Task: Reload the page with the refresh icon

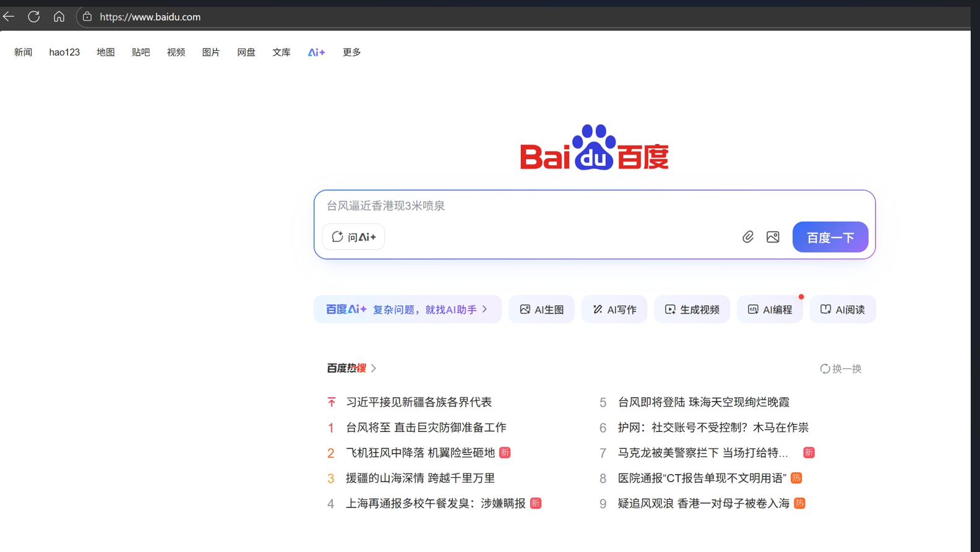Action: coord(34,17)
